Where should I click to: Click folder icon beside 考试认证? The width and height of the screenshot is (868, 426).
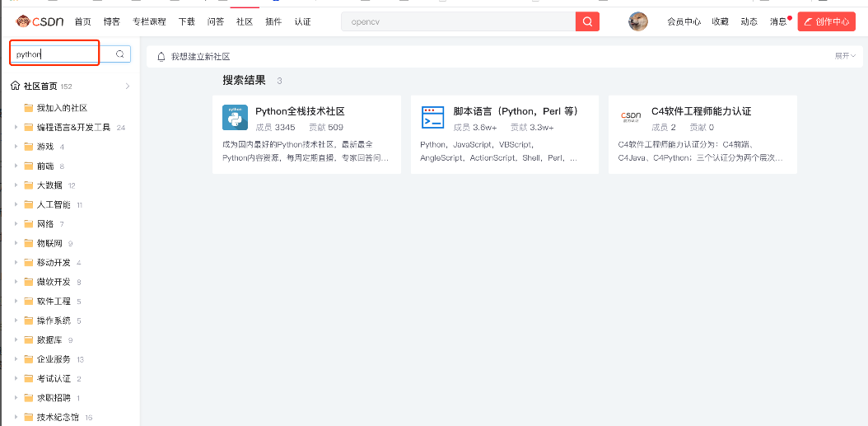point(29,379)
